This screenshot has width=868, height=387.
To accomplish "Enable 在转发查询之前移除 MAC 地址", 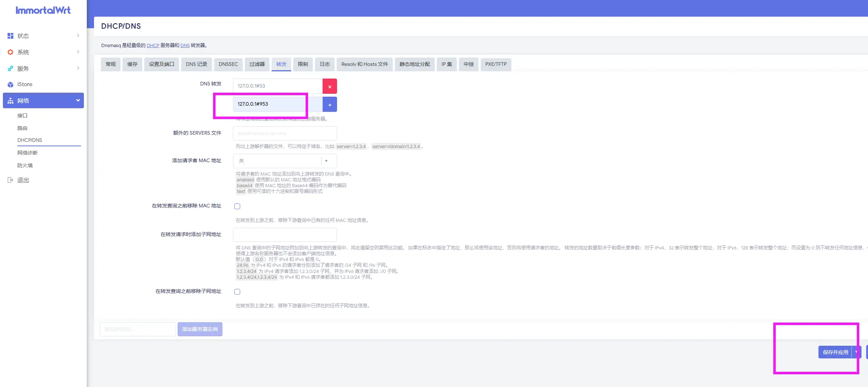I will tap(237, 206).
